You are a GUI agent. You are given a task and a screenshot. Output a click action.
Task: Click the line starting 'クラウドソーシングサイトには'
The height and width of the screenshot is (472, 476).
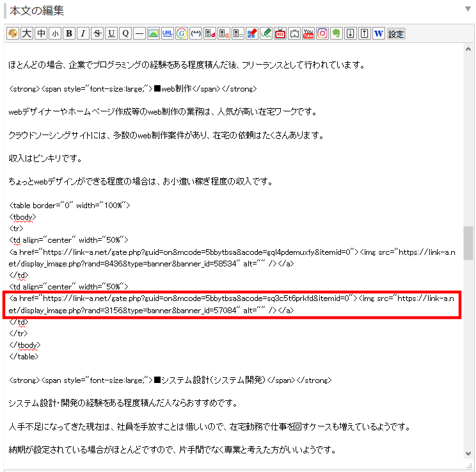pyautogui.click(x=166, y=135)
